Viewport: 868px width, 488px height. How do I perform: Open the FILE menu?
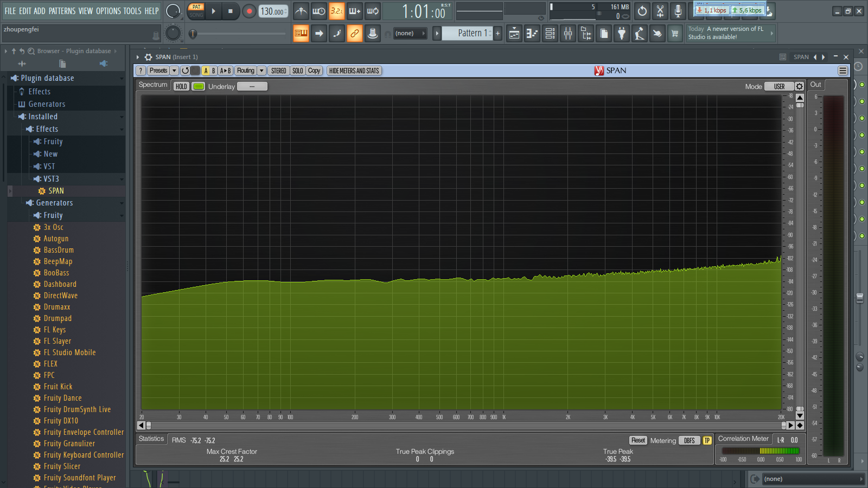[10, 11]
